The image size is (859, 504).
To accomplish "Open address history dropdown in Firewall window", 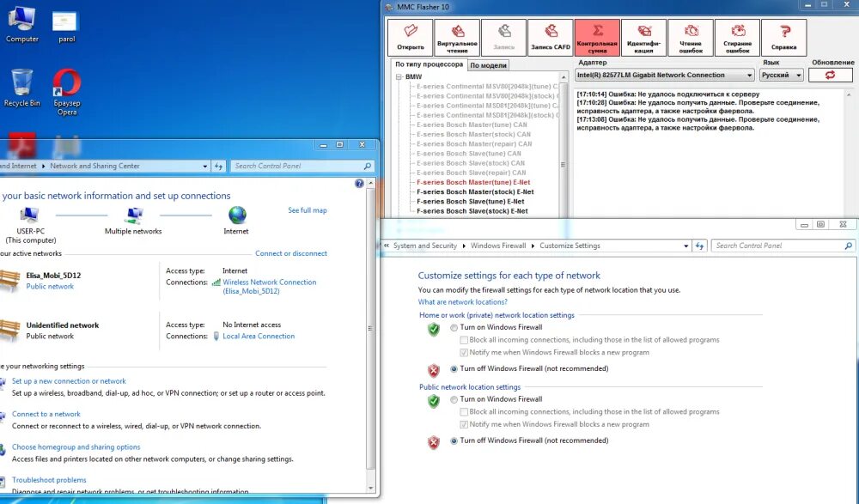I will [x=685, y=246].
